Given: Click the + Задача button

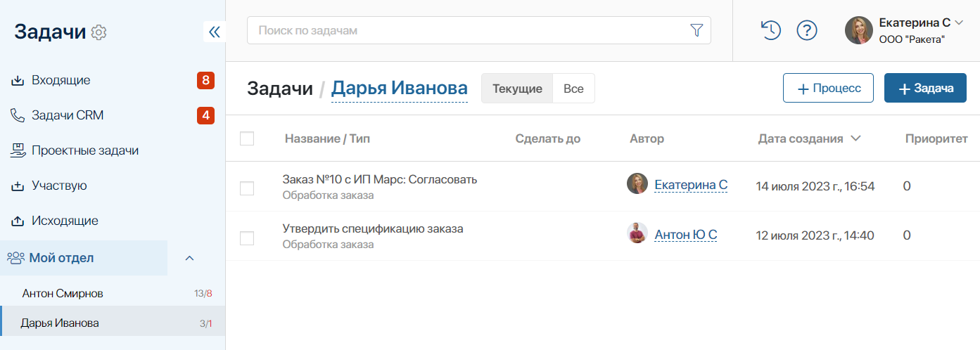Looking at the screenshot, I should tap(925, 88).
